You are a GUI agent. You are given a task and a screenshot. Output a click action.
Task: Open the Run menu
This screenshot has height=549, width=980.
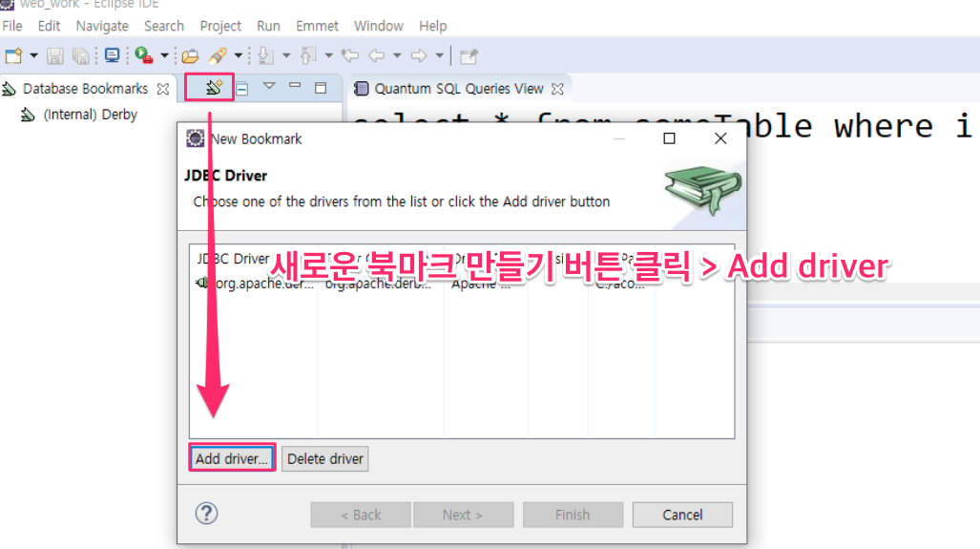tap(268, 27)
